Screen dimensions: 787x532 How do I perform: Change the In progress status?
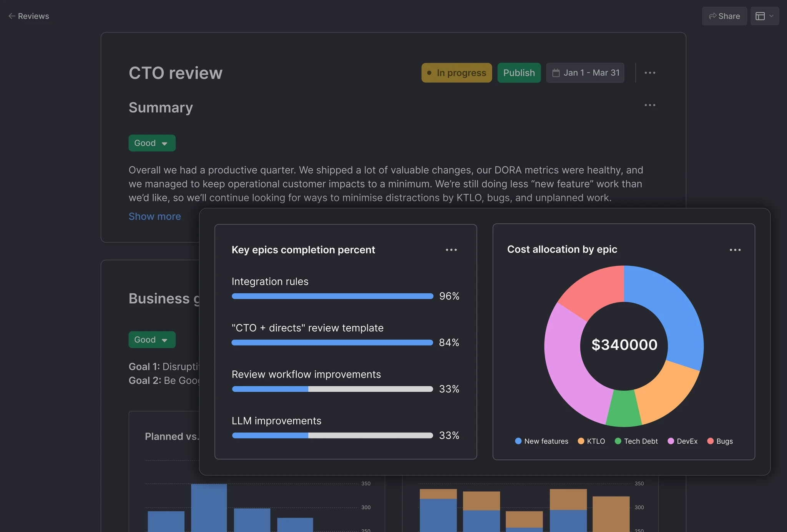[x=457, y=73]
